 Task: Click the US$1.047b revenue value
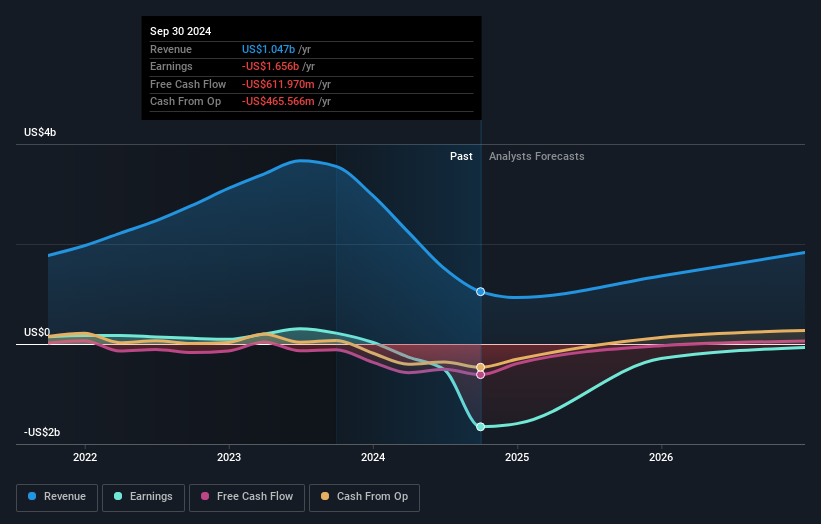268,49
